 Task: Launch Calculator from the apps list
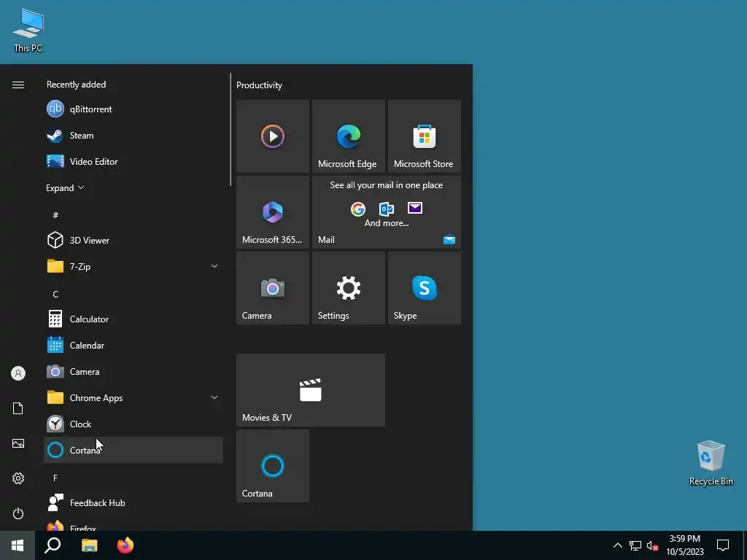133,319
